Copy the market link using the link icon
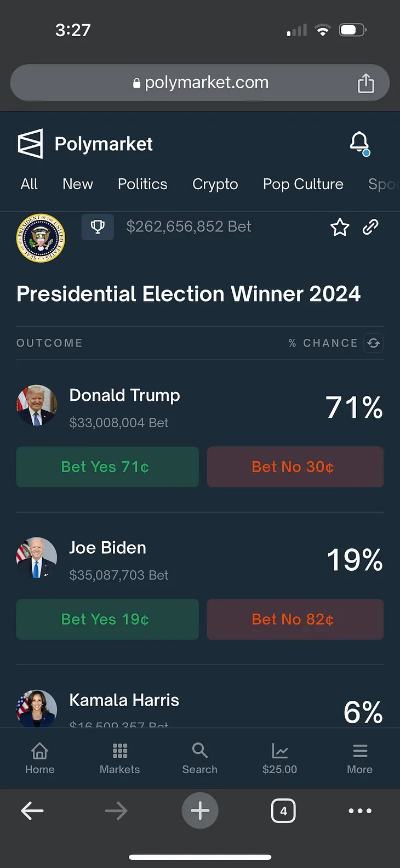The height and width of the screenshot is (868, 400). (370, 226)
